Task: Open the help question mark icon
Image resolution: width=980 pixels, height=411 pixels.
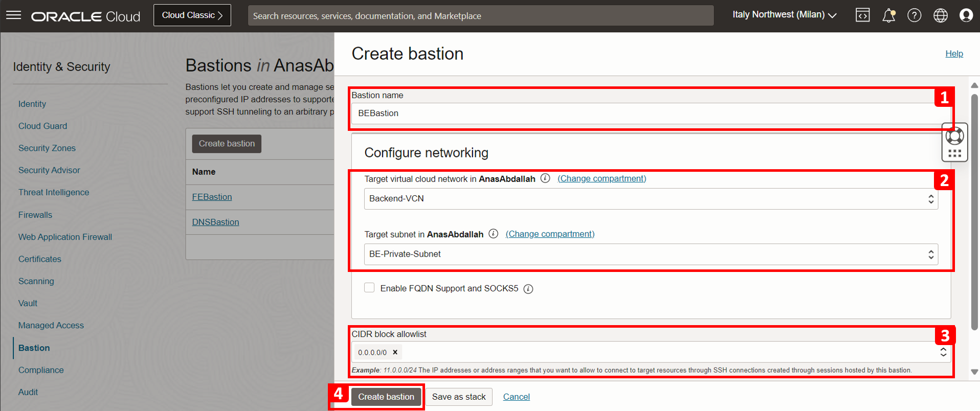Action: 915,15
